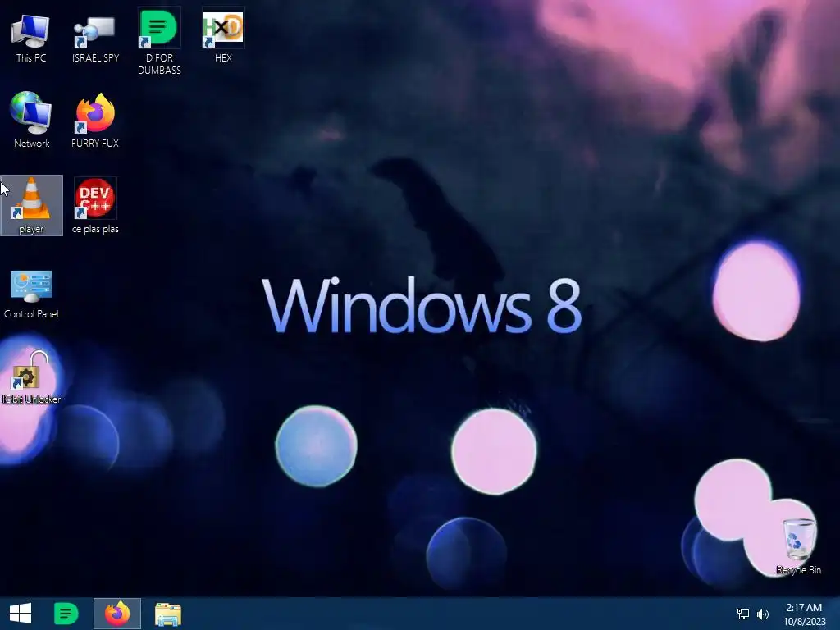Open the Windows Start button
This screenshot has height=630, width=840.
21,614
